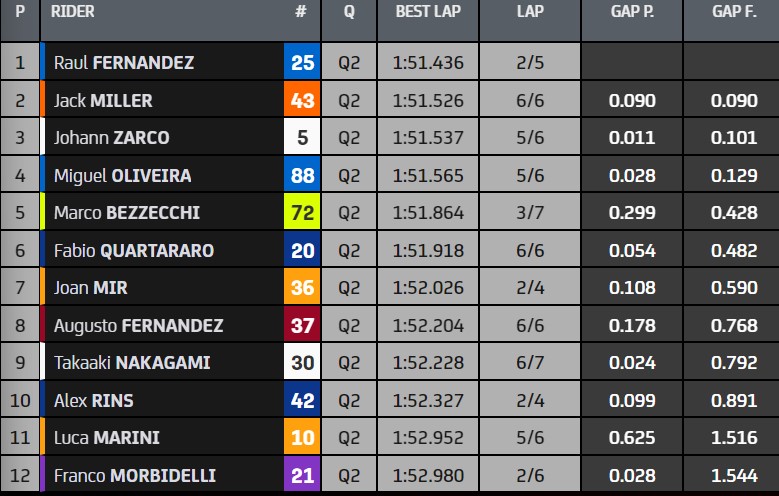Sort by the RIDER column header
Viewport: 779px width, 496px height.
pos(73,14)
